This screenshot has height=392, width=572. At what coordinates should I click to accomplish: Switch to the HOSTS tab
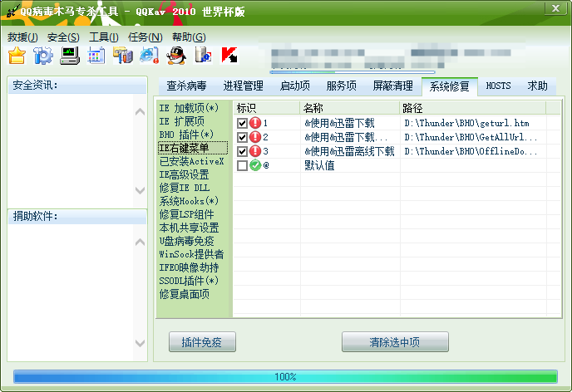click(x=498, y=86)
